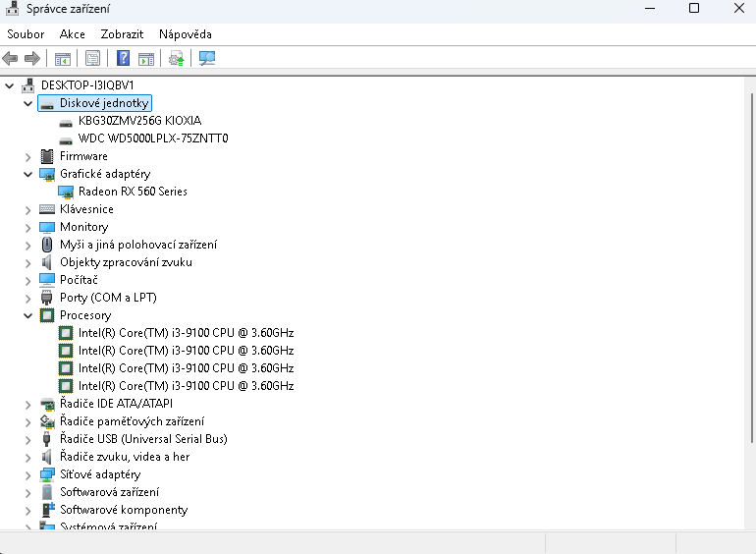Select the Diskové jednotky label
The height and width of the screenshot is (554, 756).
coord(104,103)
